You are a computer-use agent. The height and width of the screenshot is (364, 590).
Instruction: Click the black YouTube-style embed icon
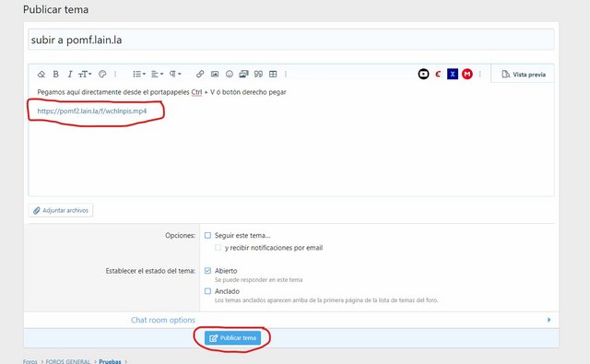[x=423, y=74]
